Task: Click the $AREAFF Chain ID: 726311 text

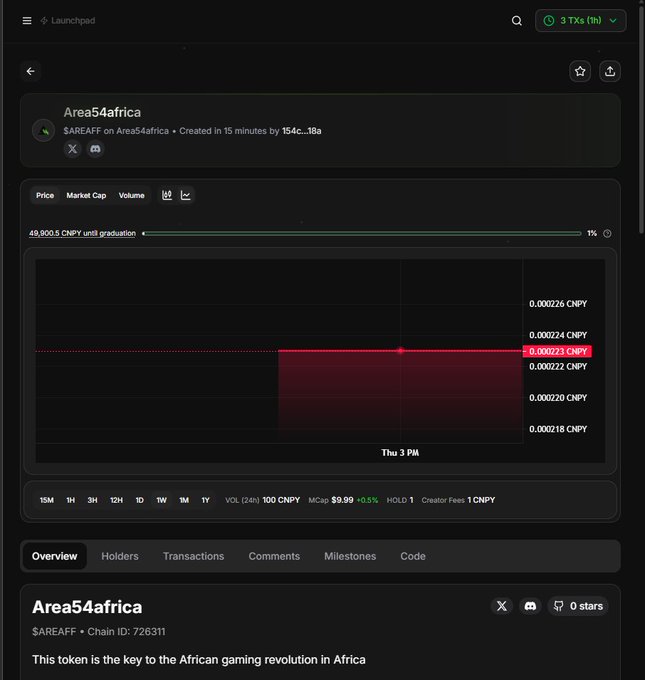Action: pos(98,631)
